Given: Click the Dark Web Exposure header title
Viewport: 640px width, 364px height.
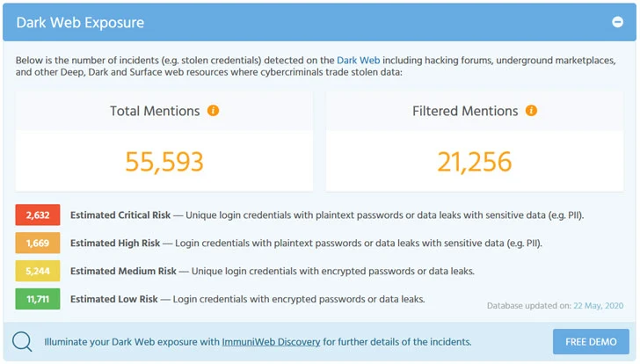Looking at the screenshot, I should (80, 23).
